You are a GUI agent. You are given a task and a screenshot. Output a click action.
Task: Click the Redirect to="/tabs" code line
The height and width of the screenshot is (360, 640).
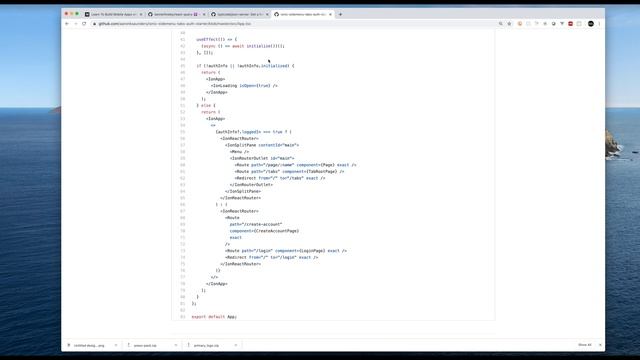point(280,178)
